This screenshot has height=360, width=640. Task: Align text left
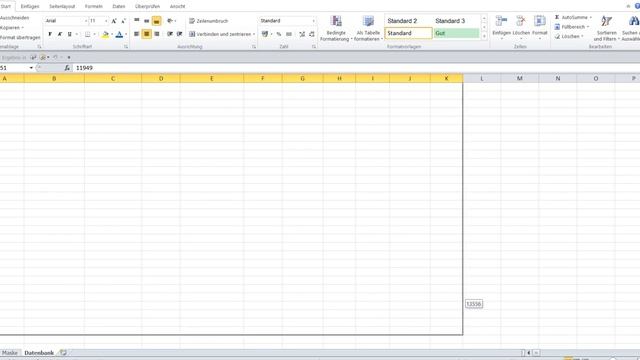137,34
